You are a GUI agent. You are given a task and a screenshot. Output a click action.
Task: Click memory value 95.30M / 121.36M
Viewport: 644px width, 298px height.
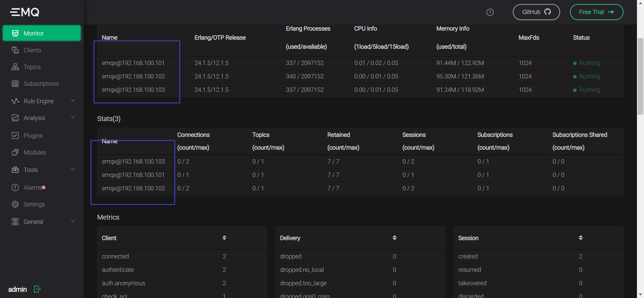460,76
